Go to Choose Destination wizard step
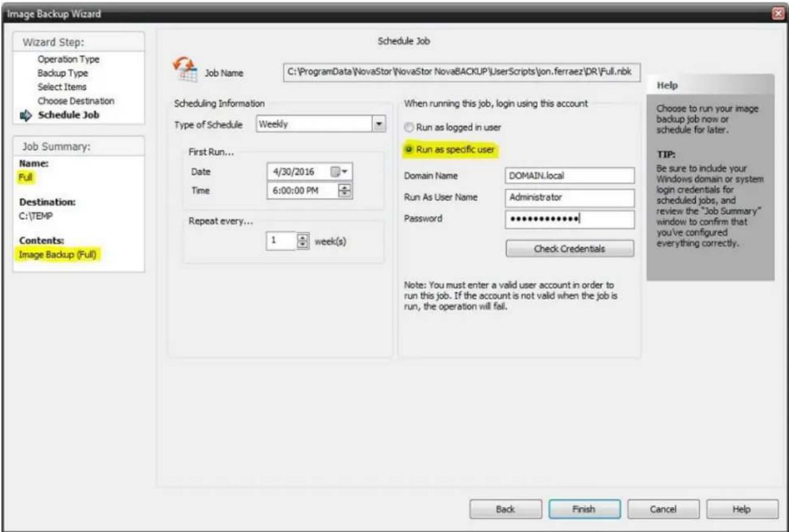789x532 pixels. 76,100
